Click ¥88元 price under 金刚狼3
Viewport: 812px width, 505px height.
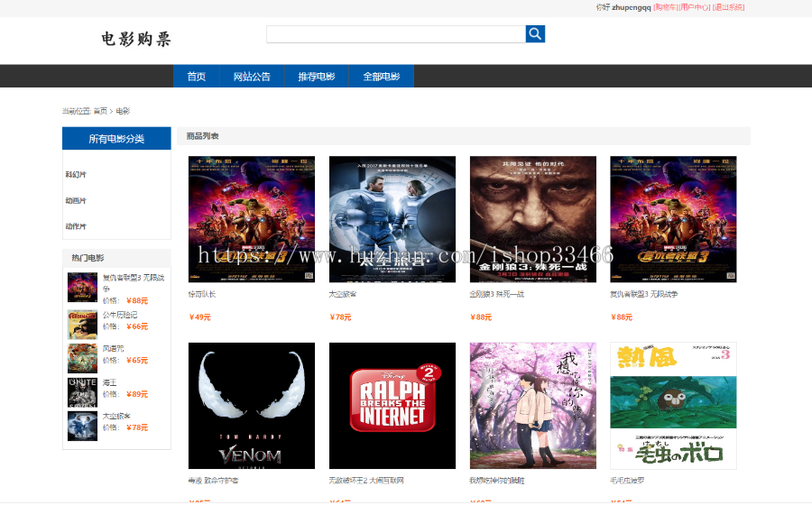[481, 317]
